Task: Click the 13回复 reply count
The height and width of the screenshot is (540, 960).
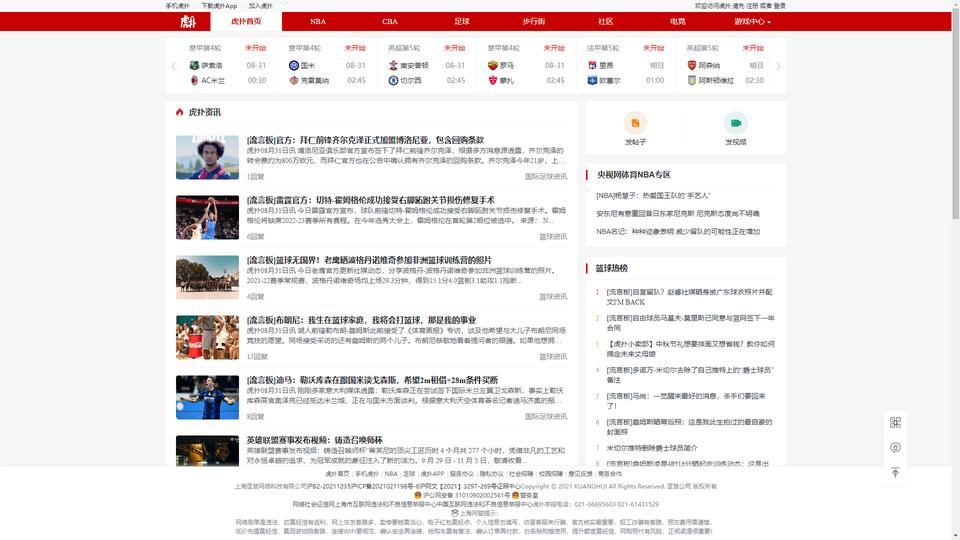Action: point(257,356)
